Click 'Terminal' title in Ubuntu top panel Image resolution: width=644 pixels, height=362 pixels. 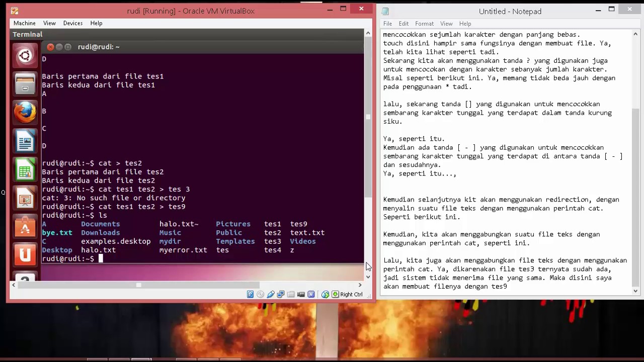click(28, 34)
